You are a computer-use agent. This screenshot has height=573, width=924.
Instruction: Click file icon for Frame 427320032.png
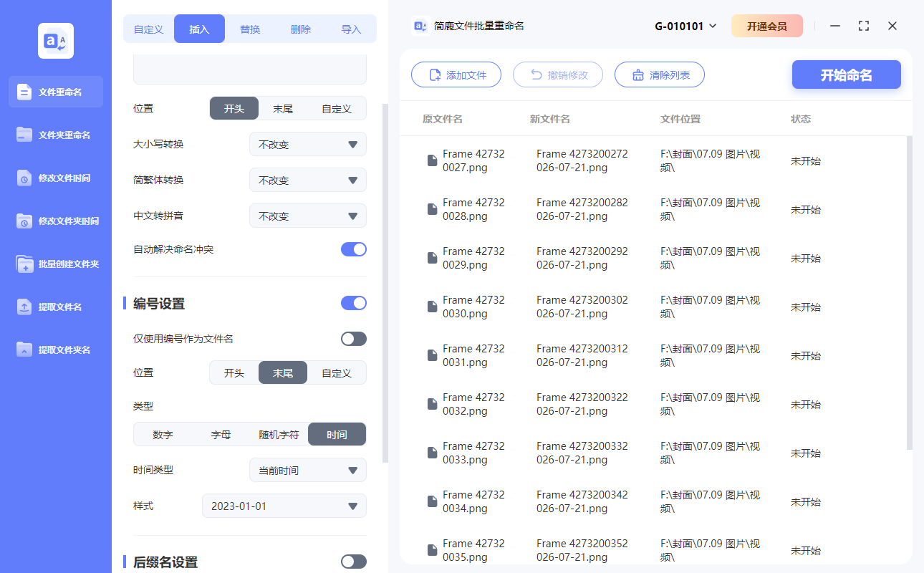coord(432,404)
